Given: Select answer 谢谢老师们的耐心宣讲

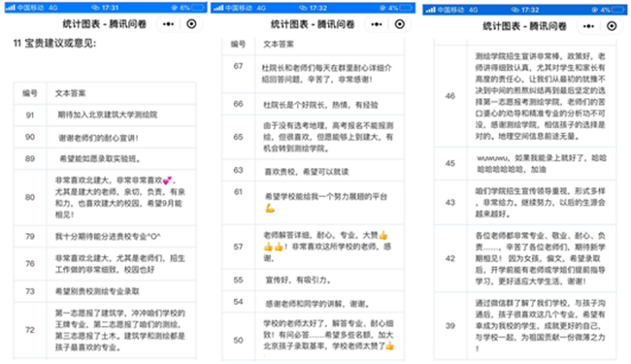Looking at the screenshot, I should [x=99, y=138].
